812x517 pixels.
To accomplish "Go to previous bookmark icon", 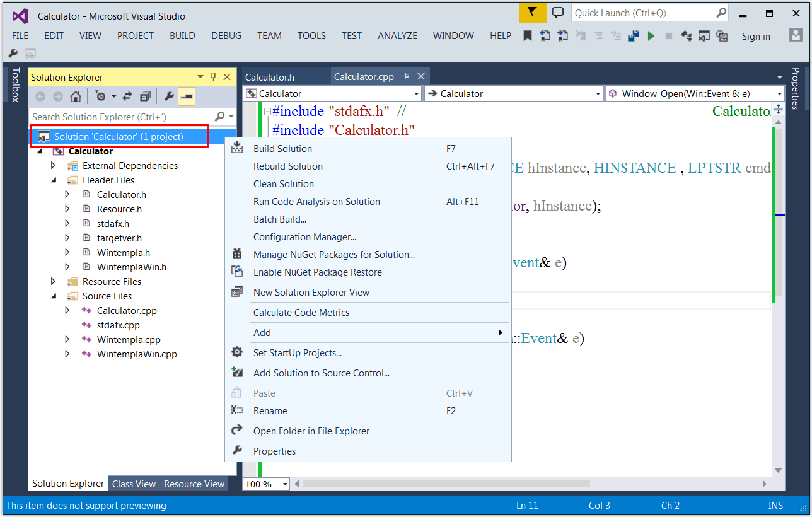I will coord(545,36).
